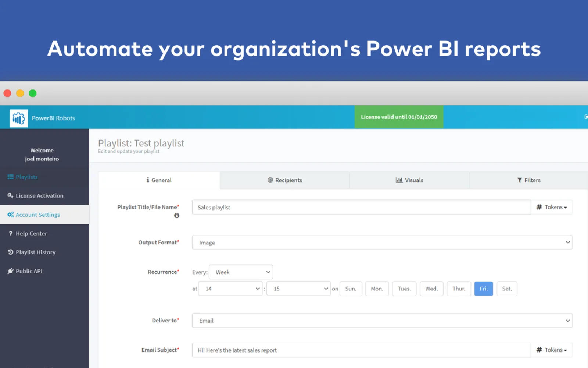This screenshot has height=368, width=588.
Task: Click the 'Playlist: Test playlist' heading
Action: tap(141, 143)
